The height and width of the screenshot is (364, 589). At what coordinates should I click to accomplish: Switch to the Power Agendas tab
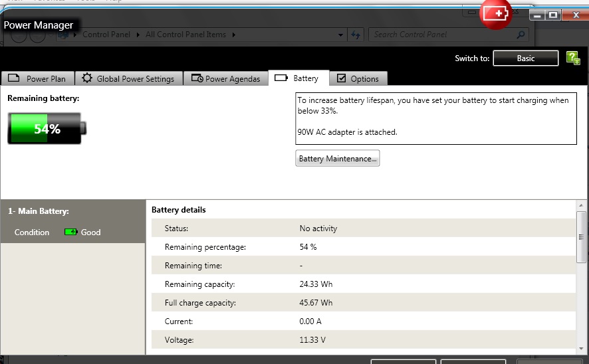[226, 78]
